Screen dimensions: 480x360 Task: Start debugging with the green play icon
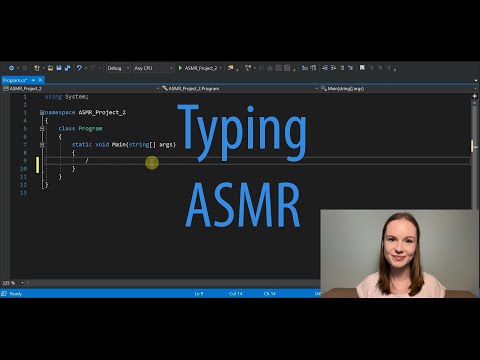[x=180, y=68]
